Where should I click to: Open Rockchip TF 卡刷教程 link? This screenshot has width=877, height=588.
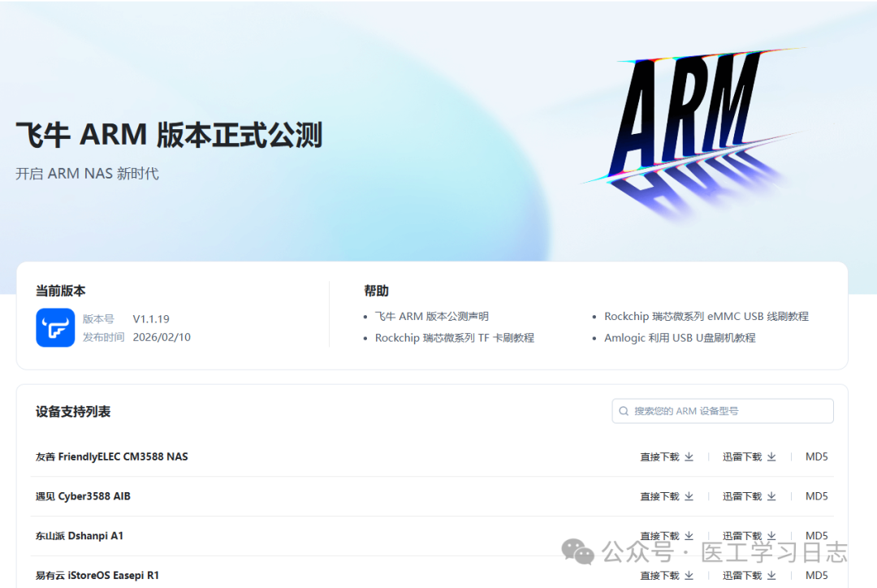[454, 337]
